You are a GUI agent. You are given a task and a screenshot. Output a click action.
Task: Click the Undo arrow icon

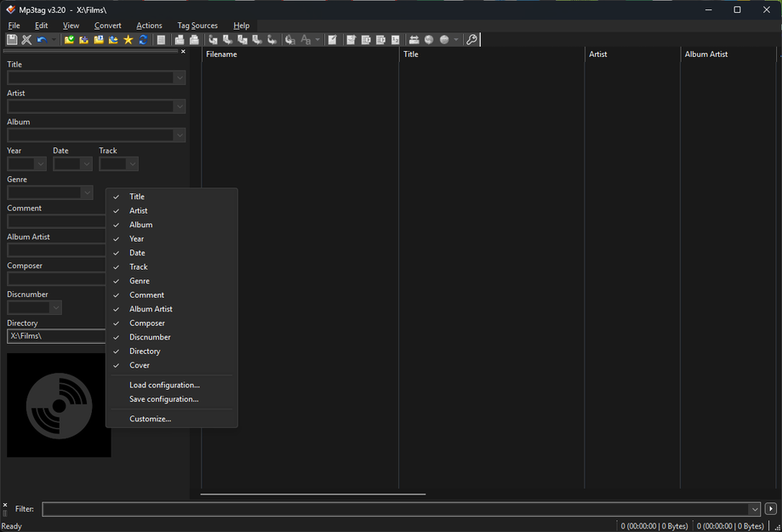pos(40,39)
